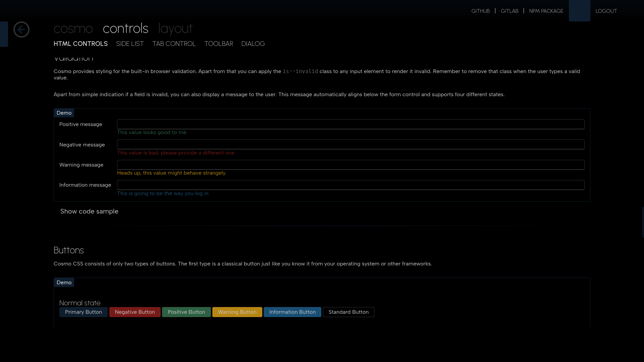Click the 'Positive message' label

(x=80, y=124)
